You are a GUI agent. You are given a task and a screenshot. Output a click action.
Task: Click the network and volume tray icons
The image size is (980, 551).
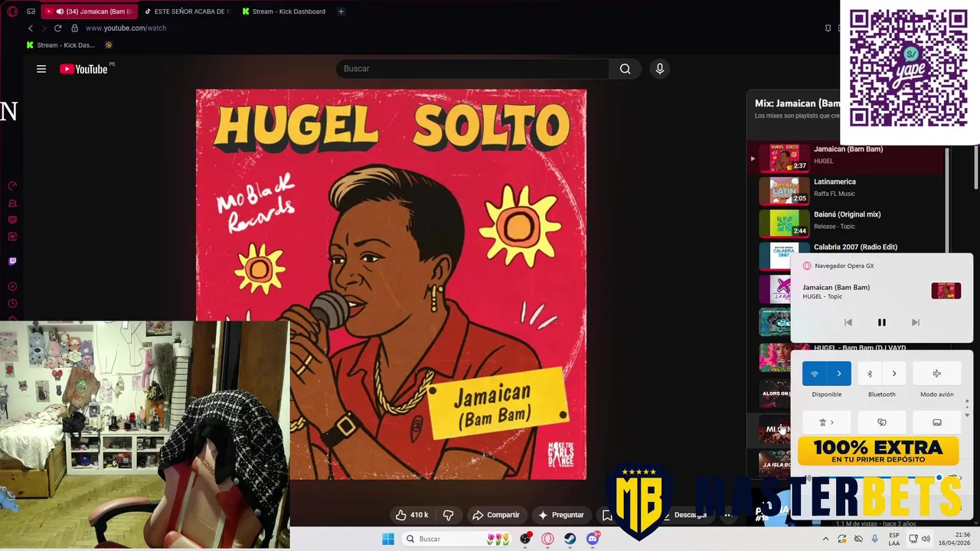coord(920,539)
